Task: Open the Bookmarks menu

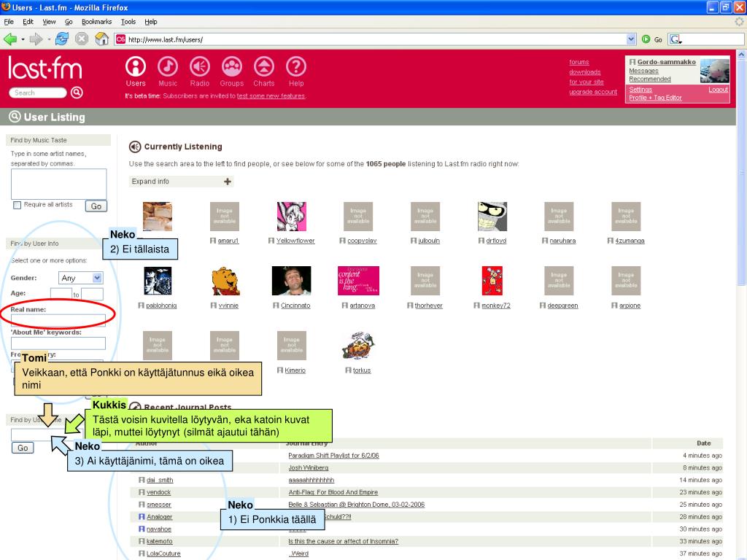Action: click(97, 22)
